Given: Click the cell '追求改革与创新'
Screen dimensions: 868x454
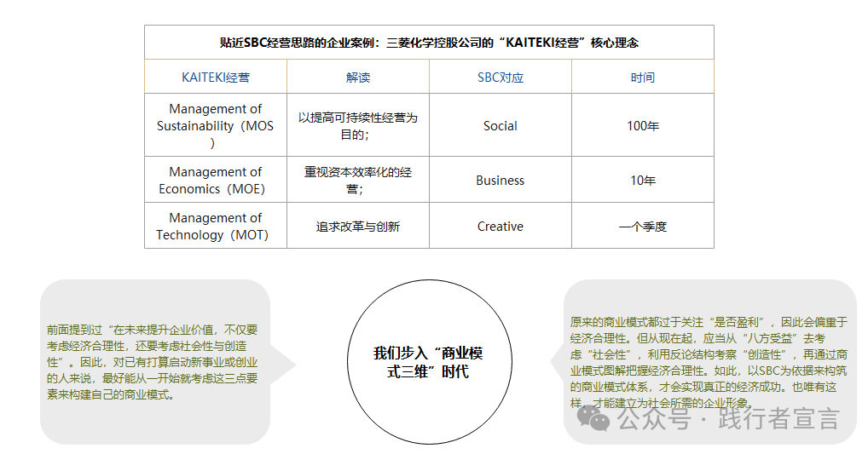Looking at the screenshot, I should (358, 226).
